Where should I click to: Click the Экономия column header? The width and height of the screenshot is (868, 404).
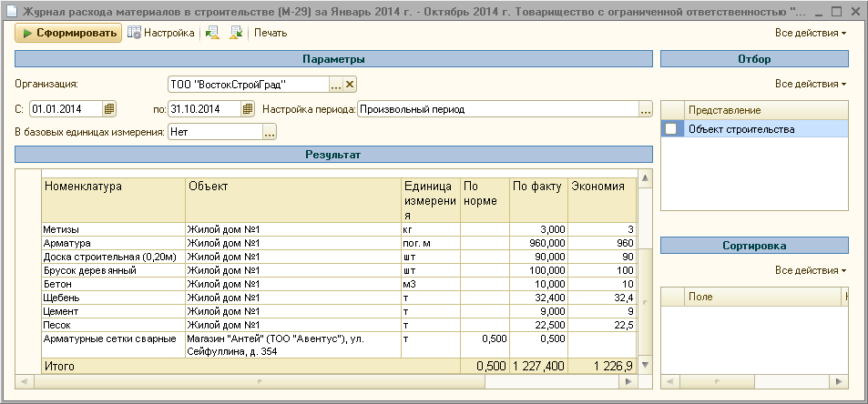click(x=602, y=199)
